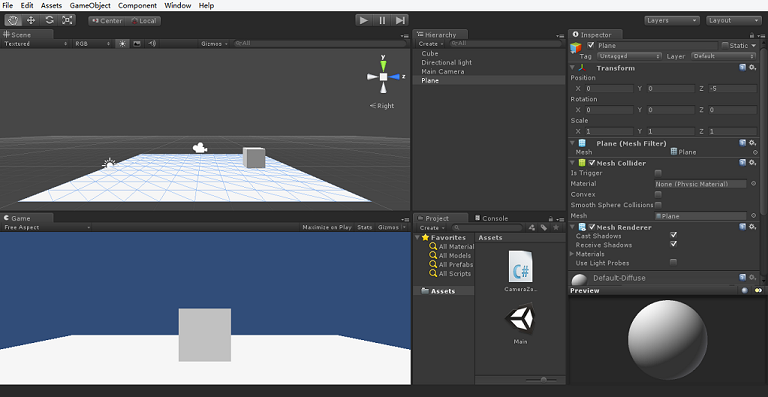768x397 pixels.
Task: Click the Step frame button
Action: 400,20
